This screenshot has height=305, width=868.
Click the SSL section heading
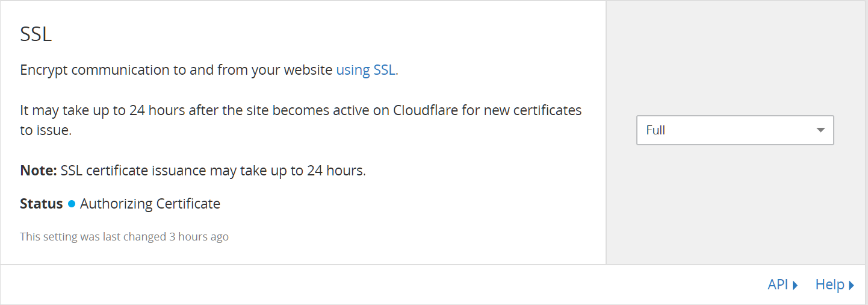click(36, 34)
